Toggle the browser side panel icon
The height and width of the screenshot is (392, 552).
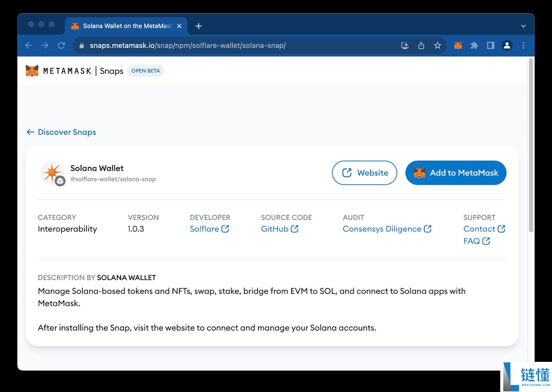[x=490, y=45]
